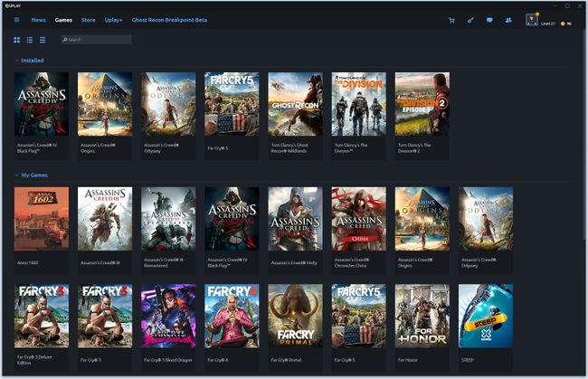
Task: Open Far Cry 5 in Installed section
Action: pos(232,116)
